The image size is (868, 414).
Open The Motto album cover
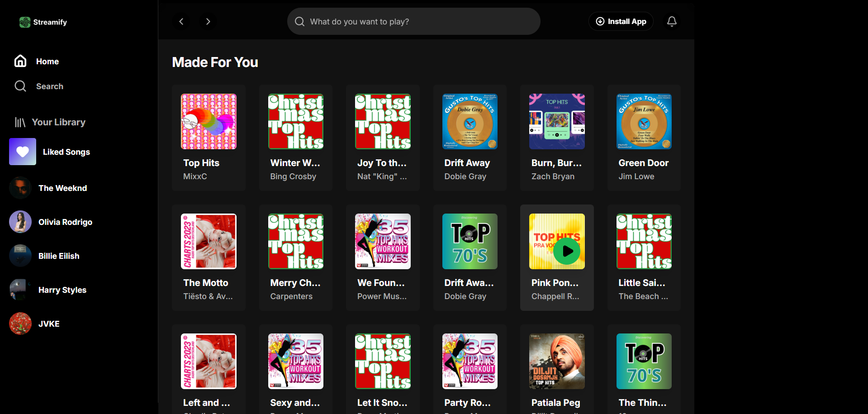coord(209,241)
